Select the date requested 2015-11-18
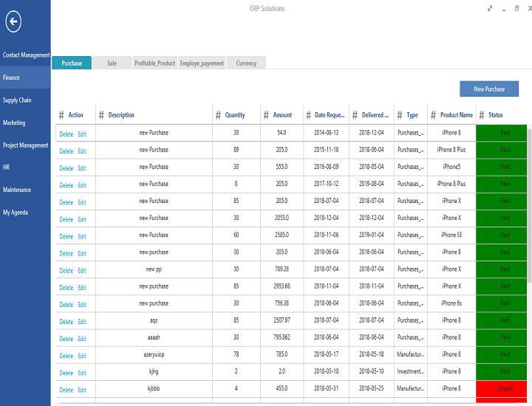The image size is (532, 406). [x=326, y=150]
